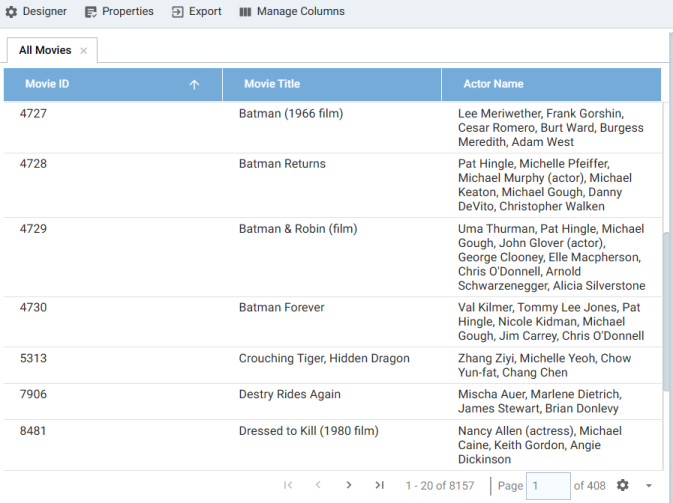This screenshot has width=673, height=503.
Task: Toggle Movie ID ascending sort arrow
Action: [x=194, y=84]
